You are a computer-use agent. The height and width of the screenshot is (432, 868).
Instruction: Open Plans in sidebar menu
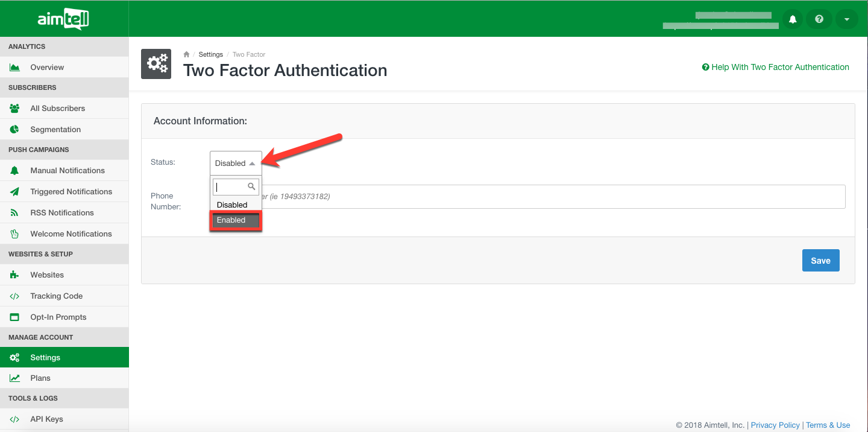40,378
